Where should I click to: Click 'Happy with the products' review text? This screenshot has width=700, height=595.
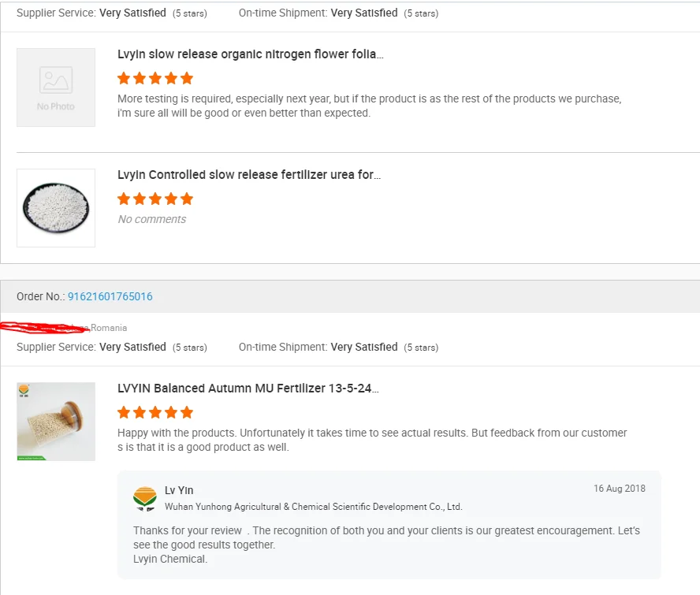(372, 440)
